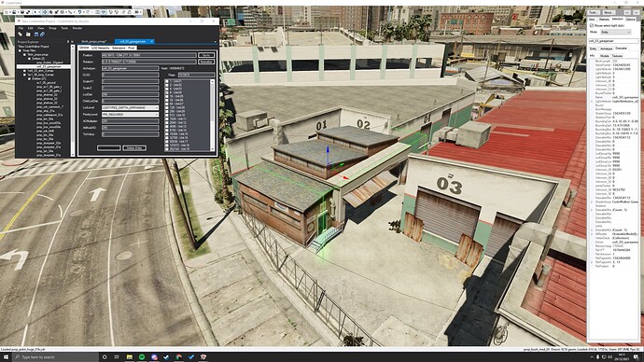
Task: Click the Save All icon in project window
Action: click(x=42, y=35)
